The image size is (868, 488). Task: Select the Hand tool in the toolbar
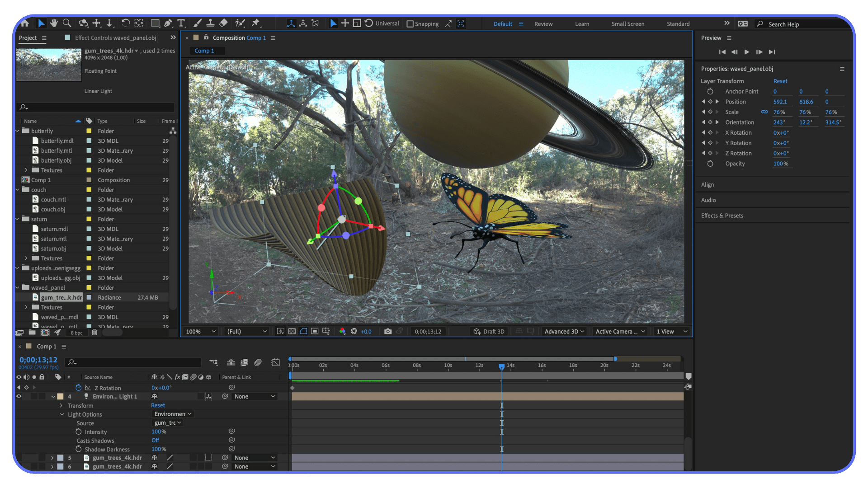pyautogui.click(x=54, y=23)
